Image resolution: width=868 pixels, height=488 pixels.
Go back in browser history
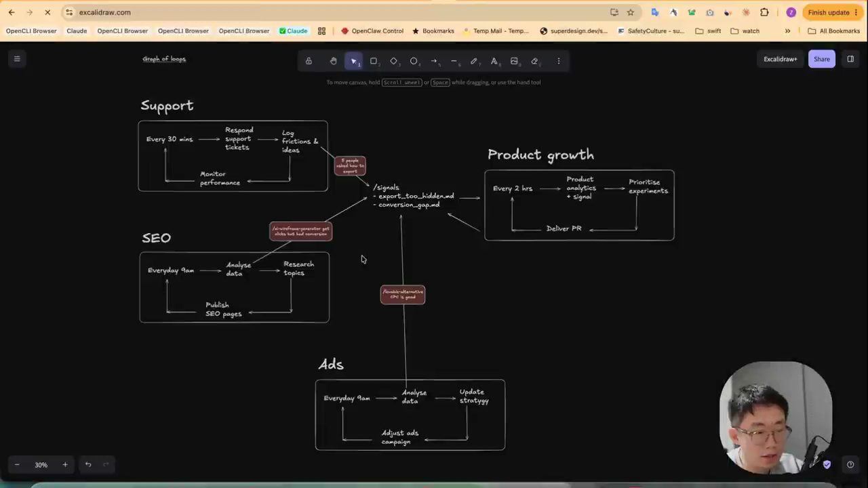[x=12, y=12]
